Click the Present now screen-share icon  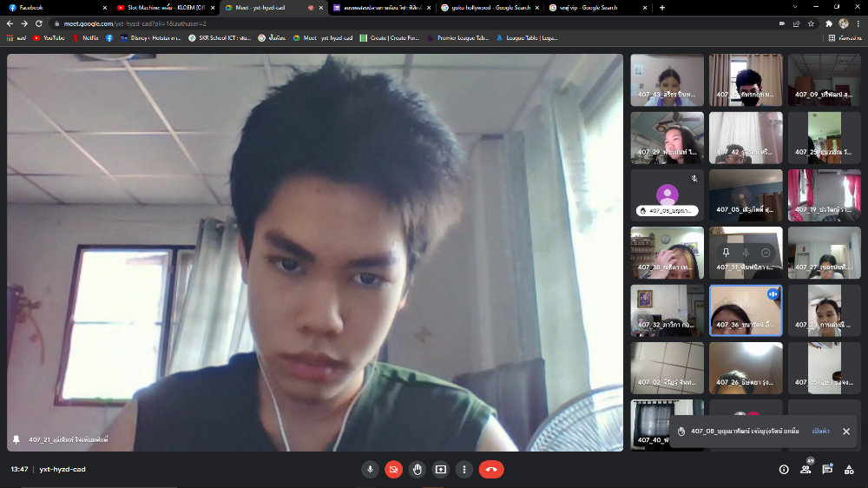[x=441, y=469]
